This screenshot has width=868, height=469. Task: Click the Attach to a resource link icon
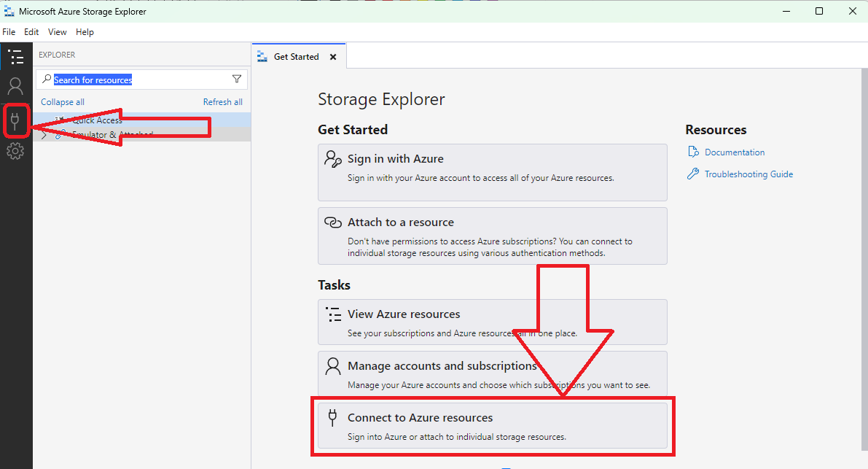[x=332, y=222]
